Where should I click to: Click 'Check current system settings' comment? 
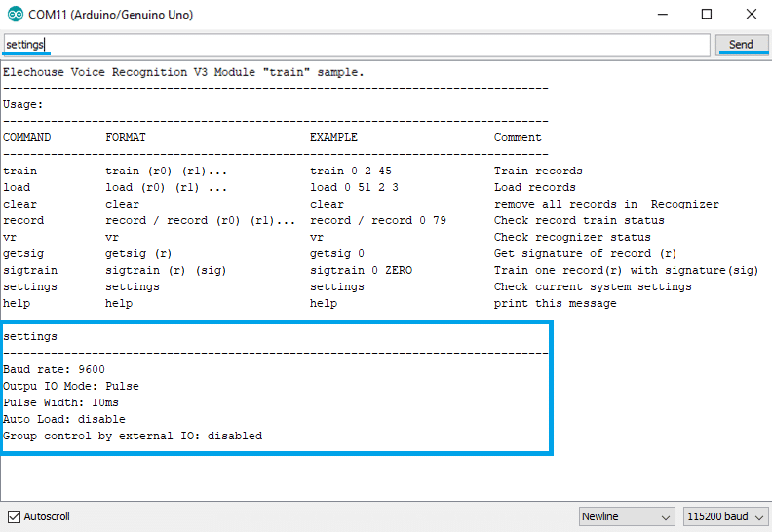[x=593, y=286]
